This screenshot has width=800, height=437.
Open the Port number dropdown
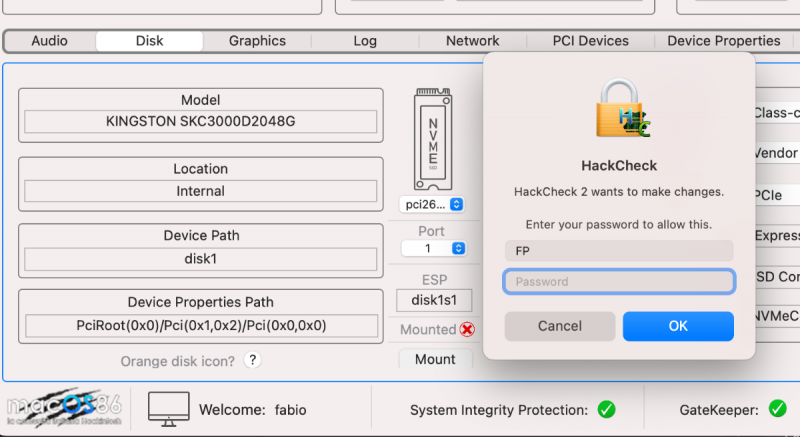(x=432, y=248)
